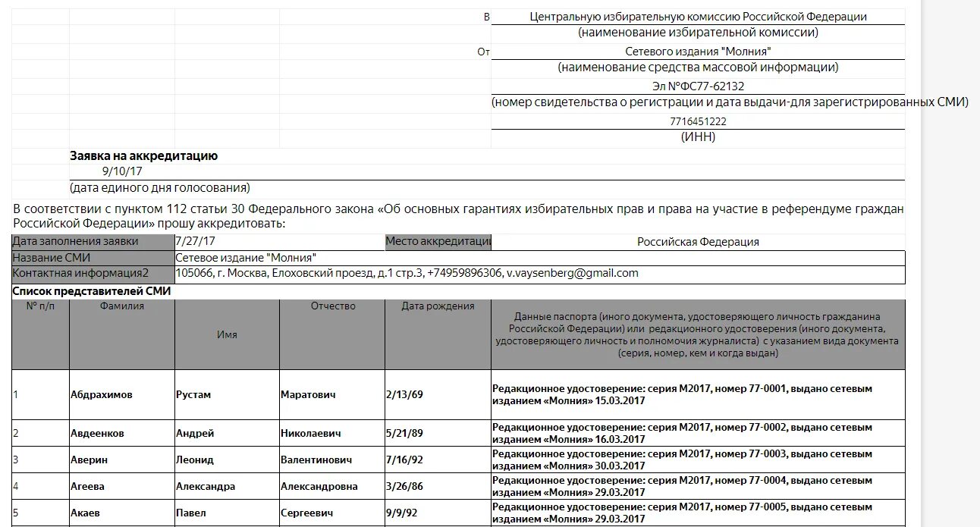Select the first name cell "Павел"
Image resolution: width=980 pixels, height=527 pixels.
228,513
